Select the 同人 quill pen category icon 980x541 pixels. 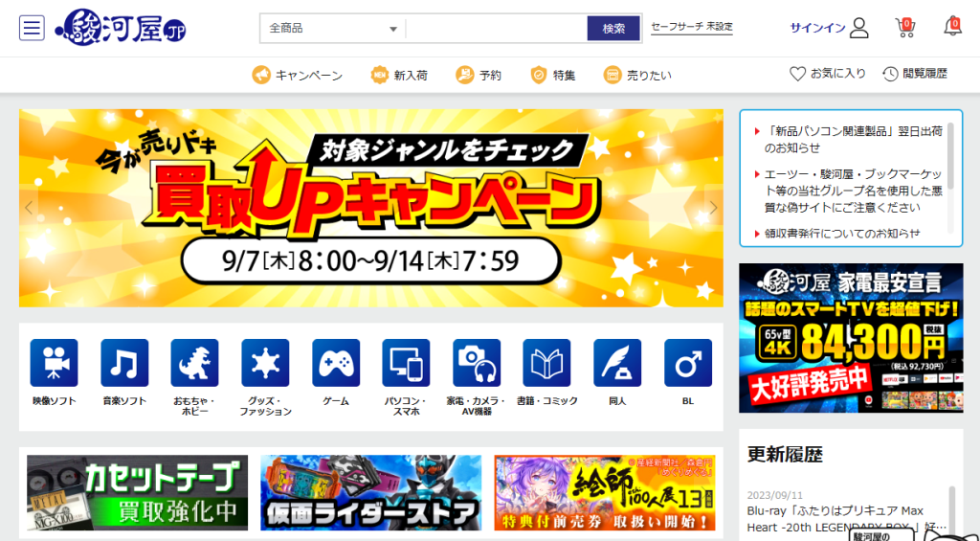click(617, 363)
